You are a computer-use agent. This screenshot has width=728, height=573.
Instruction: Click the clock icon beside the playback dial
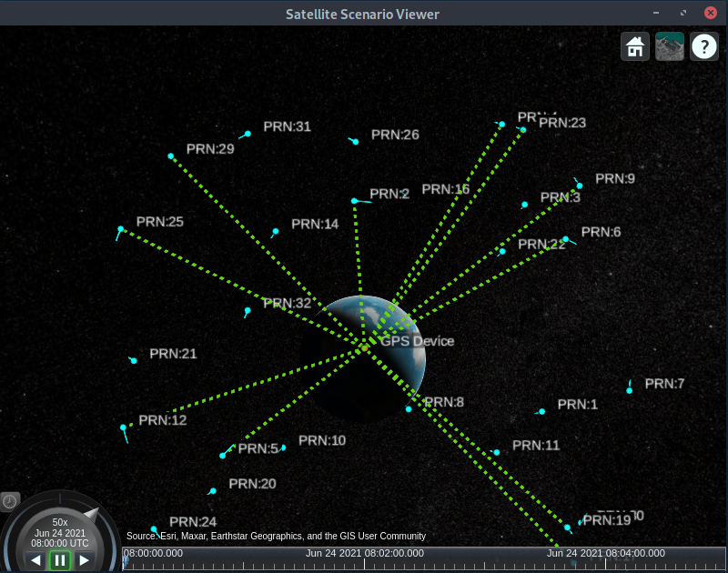pyautogui.click(x=10, y=501)
